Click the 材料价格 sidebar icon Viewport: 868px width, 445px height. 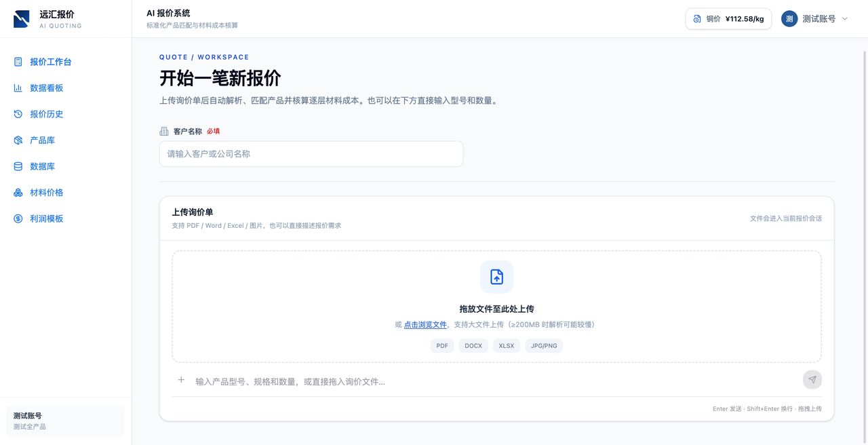coord(18,193)
